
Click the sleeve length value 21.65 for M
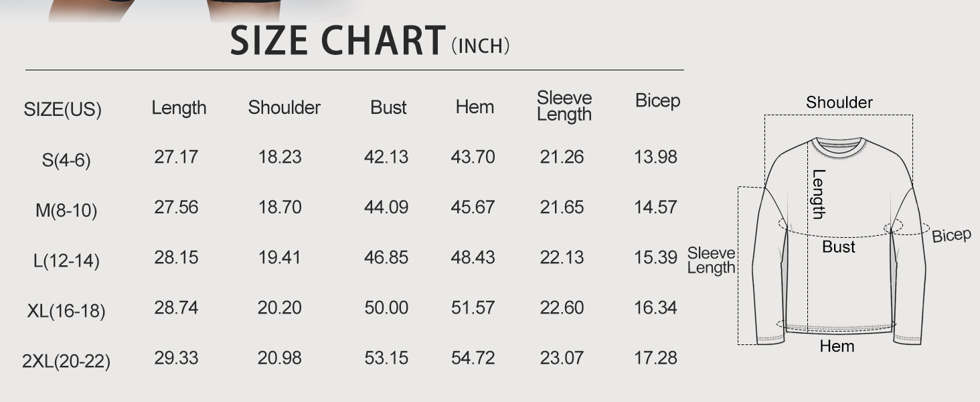click(x=562, y=207)
